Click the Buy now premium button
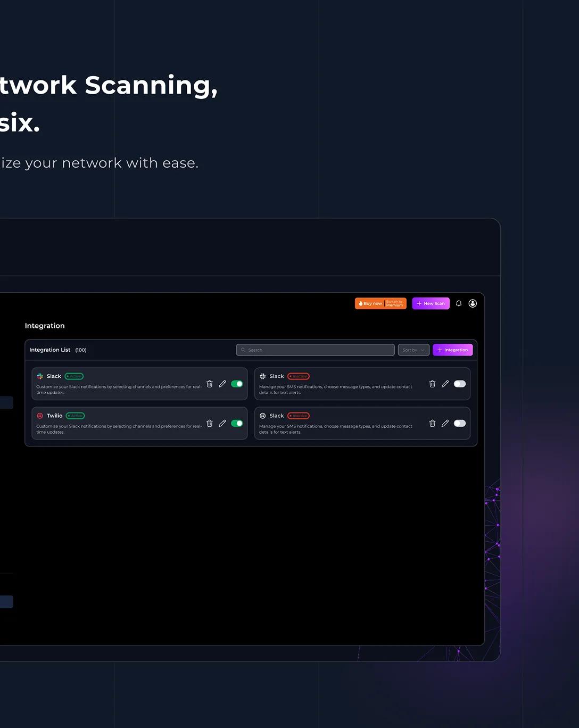Image resolution: width=579 pixels, height=728 pixels. click(x=381, y=303)
